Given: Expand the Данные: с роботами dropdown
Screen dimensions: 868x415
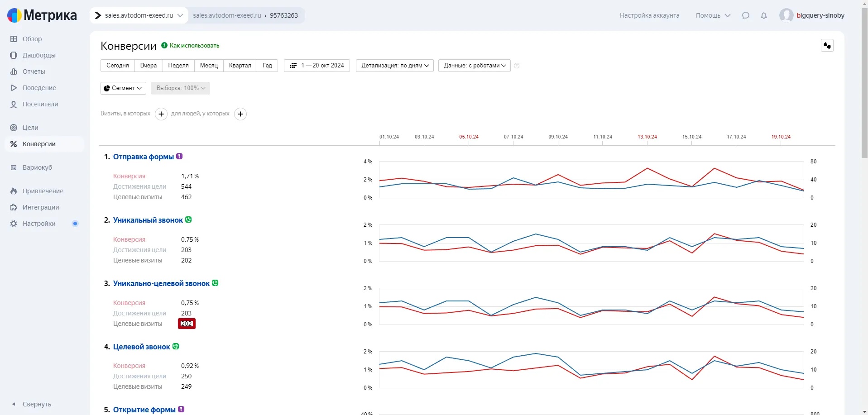Looking at the screenshot, I should (x=474, y=66).
